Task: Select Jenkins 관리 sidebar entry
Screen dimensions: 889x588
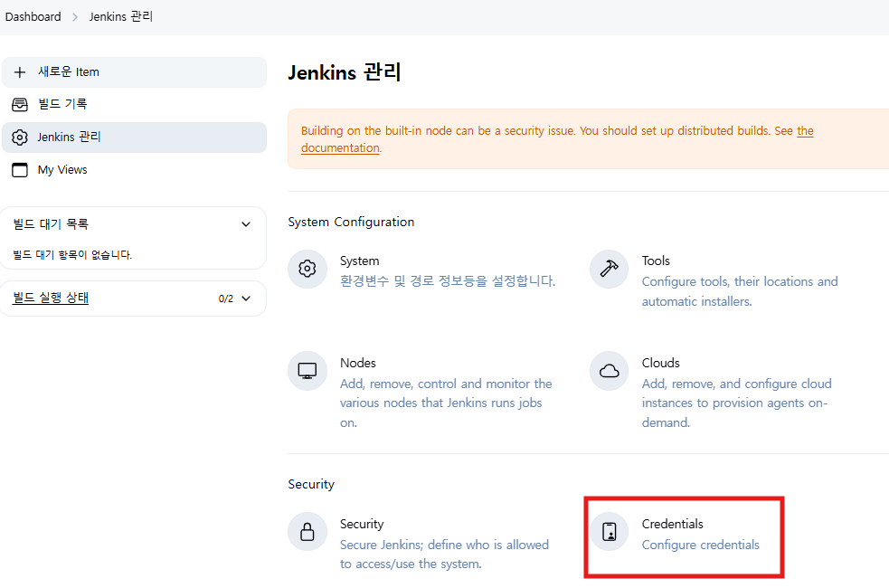Action: pyautogui.click(x=135, y=138)
